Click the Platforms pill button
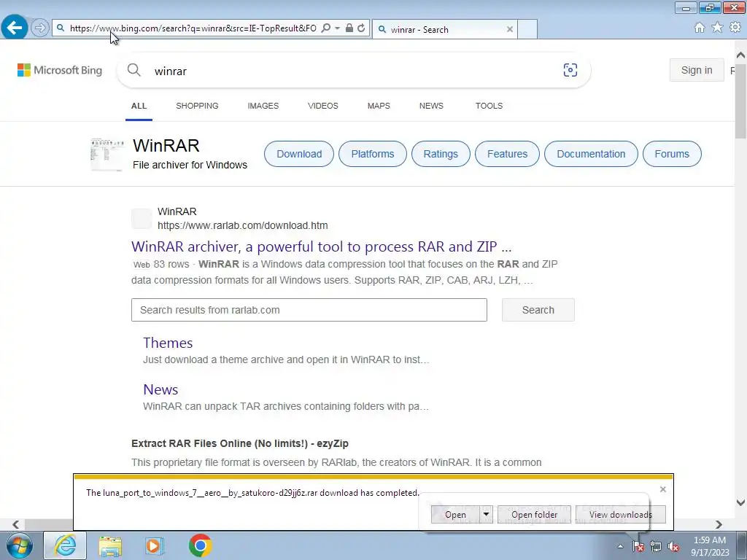Image resolution: width=747 pixels, height=560 pixels. (x=373, y=154)
